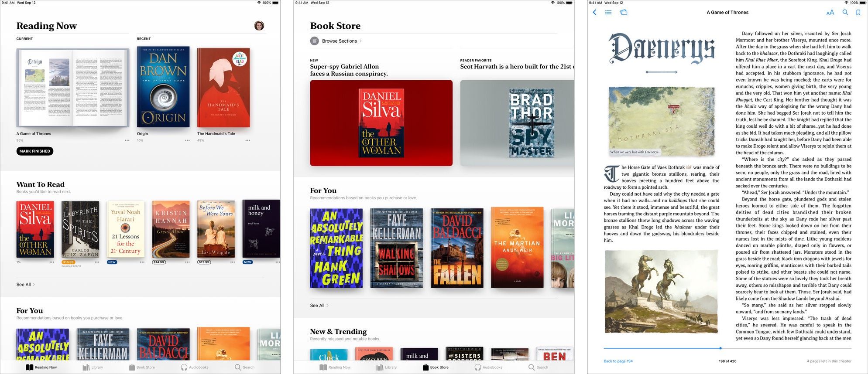Switch to Reading Now tab in left screen
This screenshot has width=868, height=374.
point(41,367)
